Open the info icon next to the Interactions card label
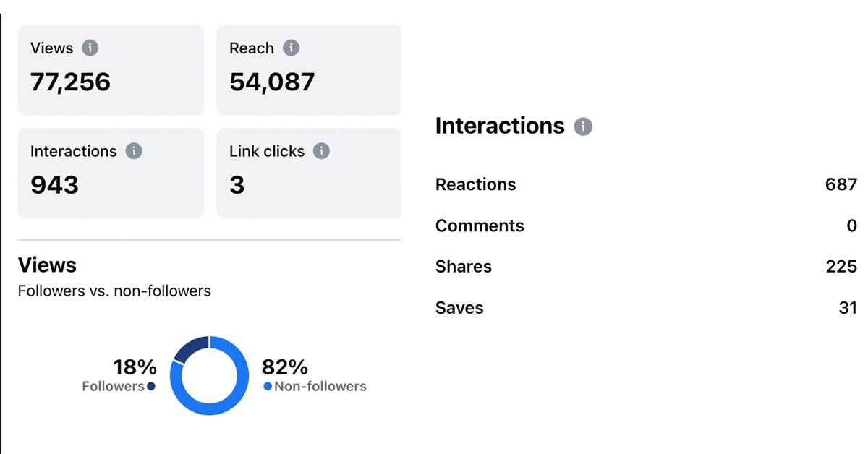 [134, 151]
